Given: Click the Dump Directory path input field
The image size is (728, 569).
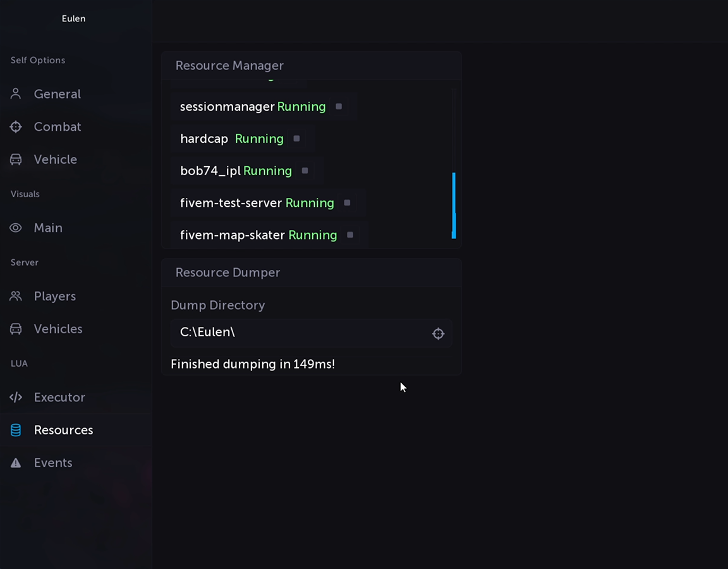Looking at the screenshot, I should click(x=300, y=333).
